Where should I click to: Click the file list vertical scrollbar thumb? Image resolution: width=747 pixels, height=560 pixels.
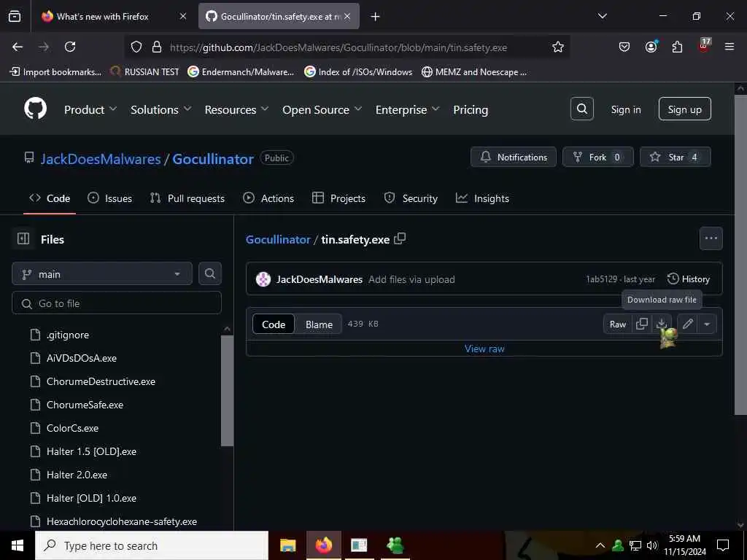click(228, 391)
